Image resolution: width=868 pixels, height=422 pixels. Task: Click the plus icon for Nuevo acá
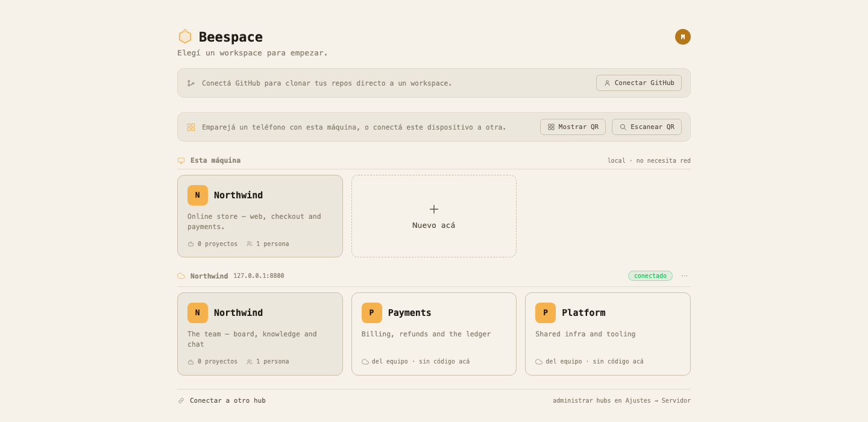point(434,209)
